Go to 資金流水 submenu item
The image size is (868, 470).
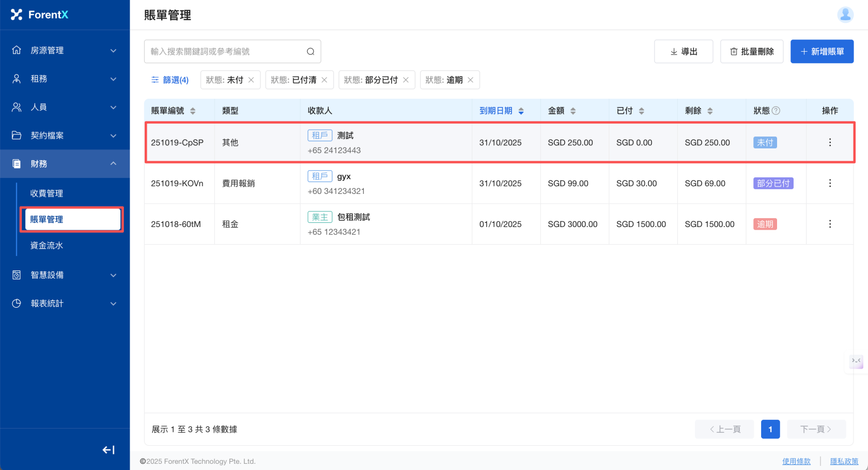[47, 246]
